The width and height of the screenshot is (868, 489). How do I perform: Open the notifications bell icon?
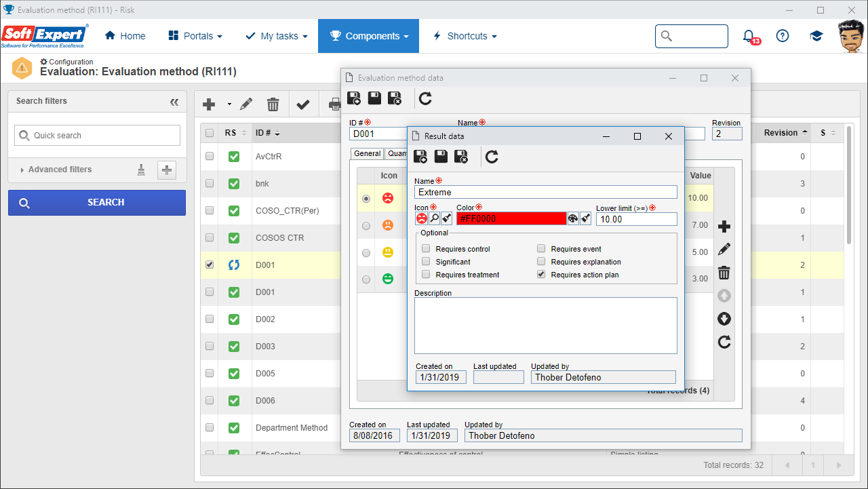[x=749, y=36]
